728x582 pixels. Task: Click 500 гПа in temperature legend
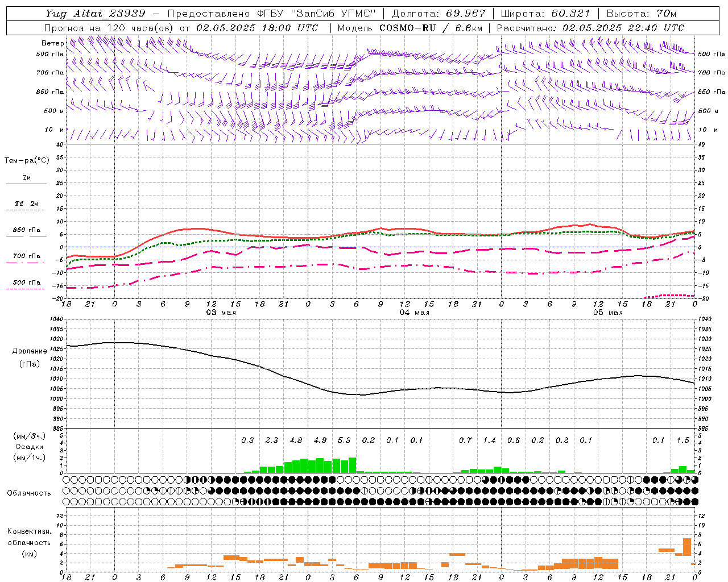27,282
